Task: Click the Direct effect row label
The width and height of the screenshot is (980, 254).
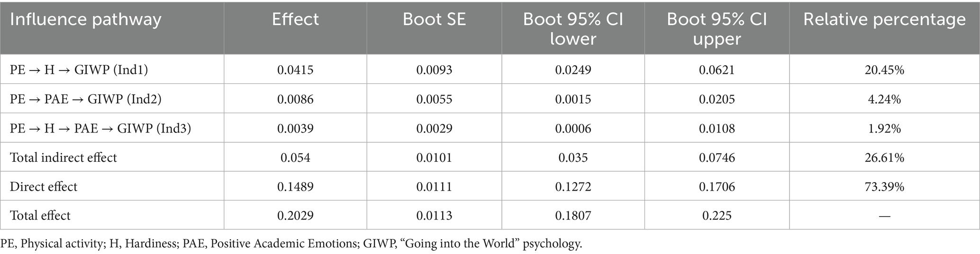Action: click(44, 186)
